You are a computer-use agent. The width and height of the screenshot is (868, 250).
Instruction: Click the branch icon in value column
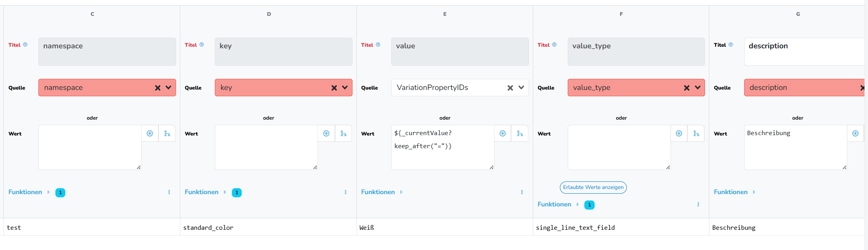click(520, 134)
